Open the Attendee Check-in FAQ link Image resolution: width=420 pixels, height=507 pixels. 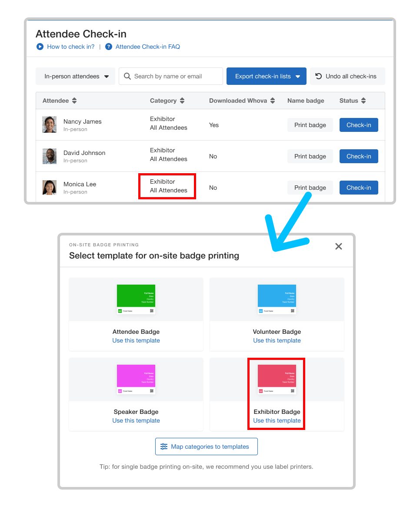(x=147, y=47)
